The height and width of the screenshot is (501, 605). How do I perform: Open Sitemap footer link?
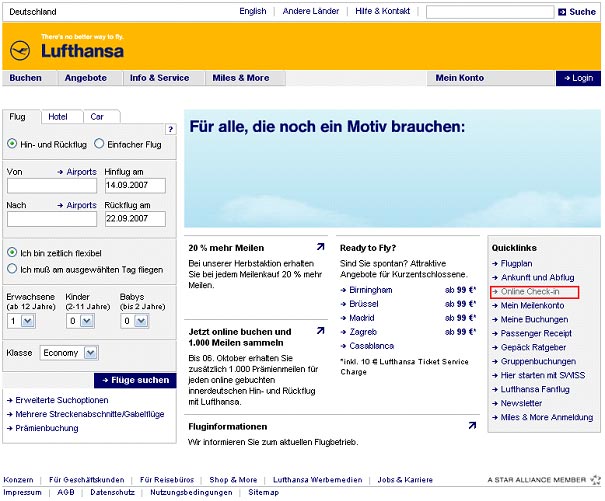(263, 493)
